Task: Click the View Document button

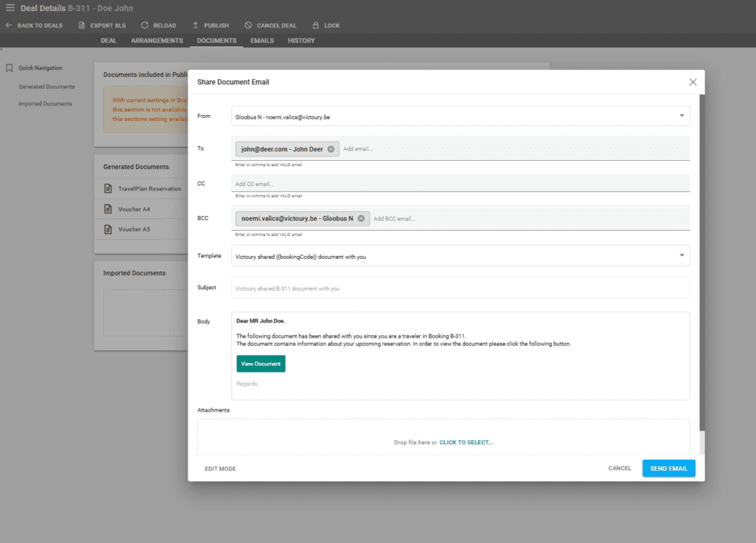Action: click(x=261, y=364)
